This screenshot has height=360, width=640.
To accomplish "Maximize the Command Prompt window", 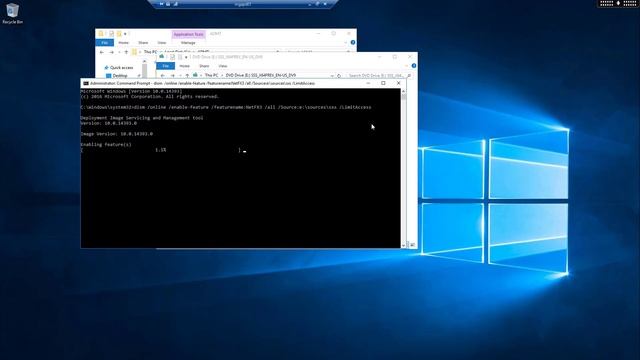I will (x=383, y=83).
